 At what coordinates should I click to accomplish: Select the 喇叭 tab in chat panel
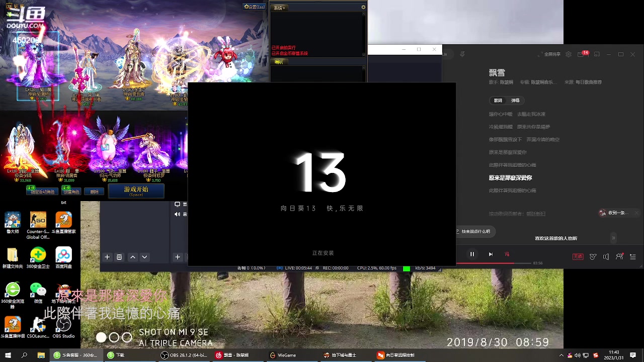click(279, 62)
